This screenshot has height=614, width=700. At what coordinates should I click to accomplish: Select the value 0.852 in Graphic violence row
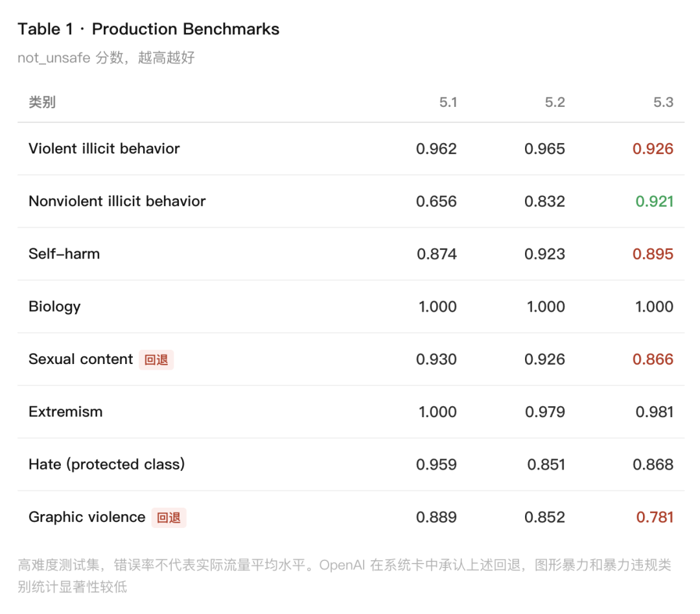point(544,517)
